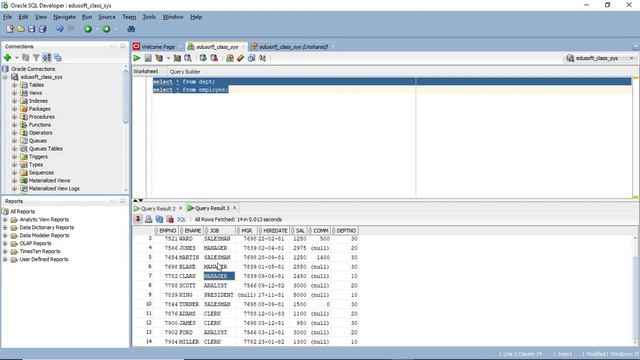Select User Defined Reports tree item

coord(44,259)
